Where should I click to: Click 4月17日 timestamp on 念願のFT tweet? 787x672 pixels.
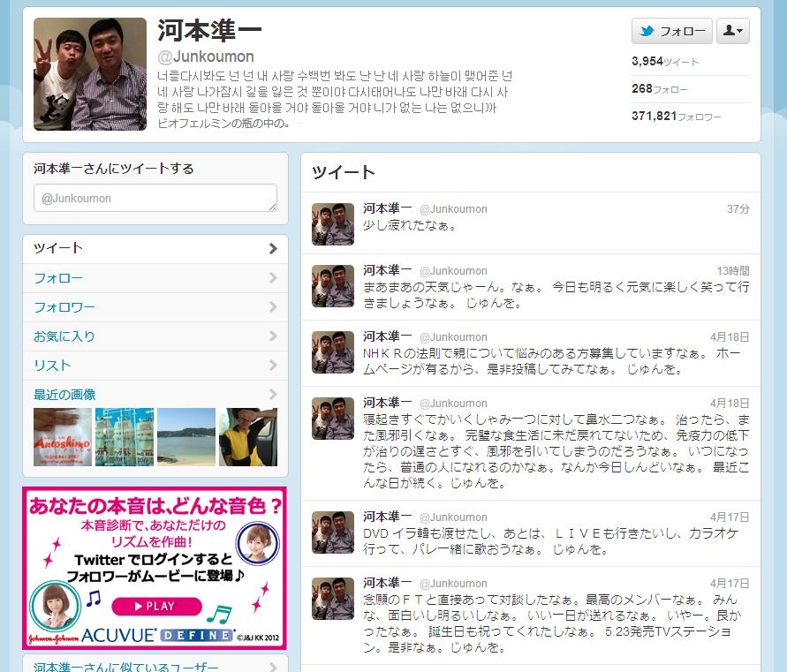click(730, 584)
